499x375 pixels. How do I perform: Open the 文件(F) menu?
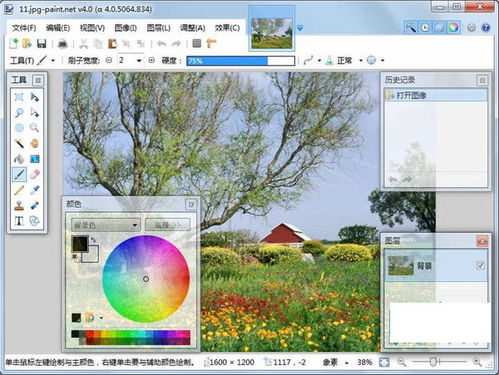tap(24, 28)
